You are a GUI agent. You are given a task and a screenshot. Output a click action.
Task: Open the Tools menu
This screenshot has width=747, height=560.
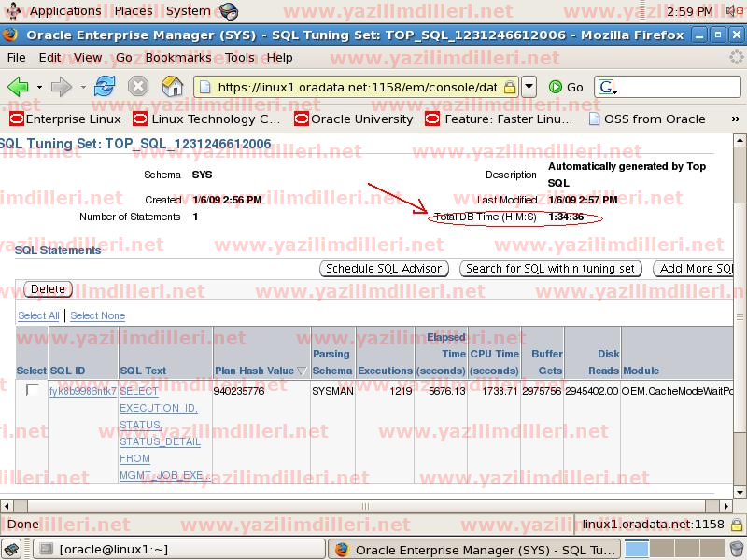239,57
